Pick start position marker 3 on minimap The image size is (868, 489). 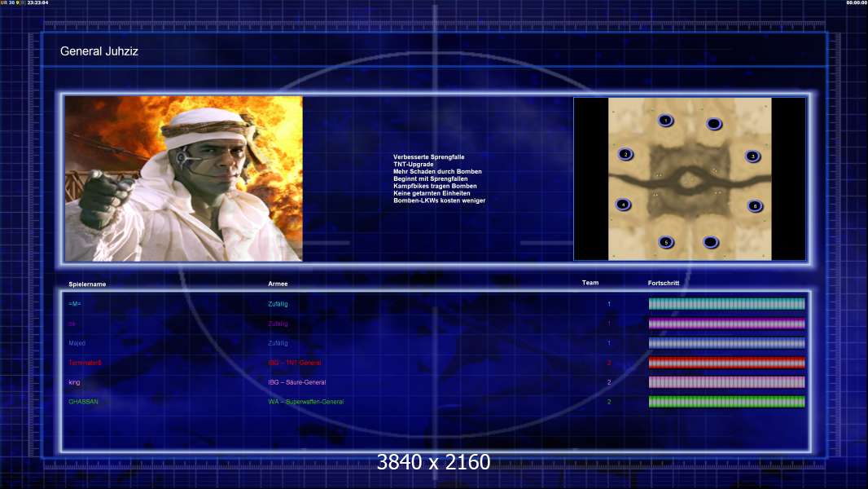[752, 156]
